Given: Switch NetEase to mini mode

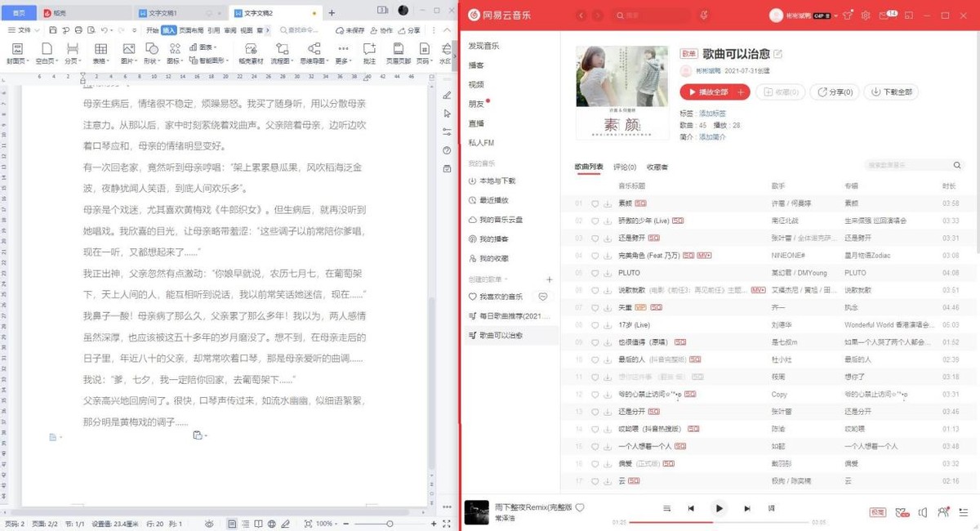Looking at the screenshot, I should (x=908, y=16).
